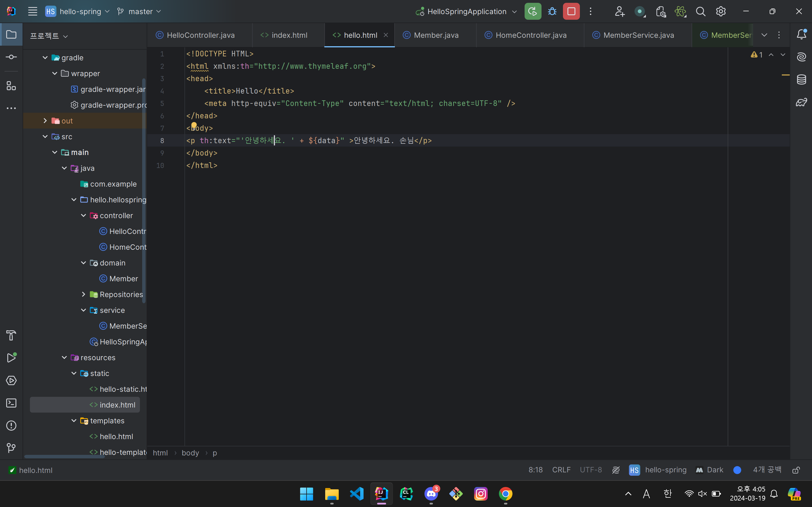Click the intention lightbulb on line 7
The image size is (812, 507).
point(194,126)
